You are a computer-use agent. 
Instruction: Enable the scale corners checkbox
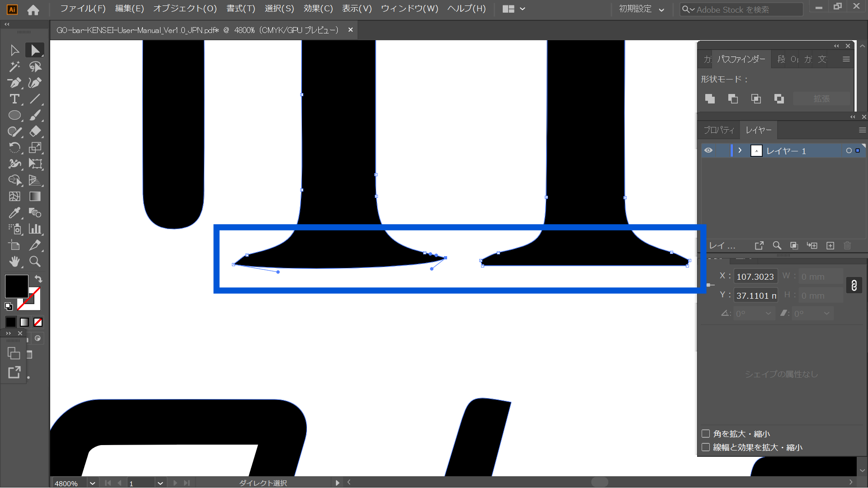pyautogui.click(x=706, y=434)
